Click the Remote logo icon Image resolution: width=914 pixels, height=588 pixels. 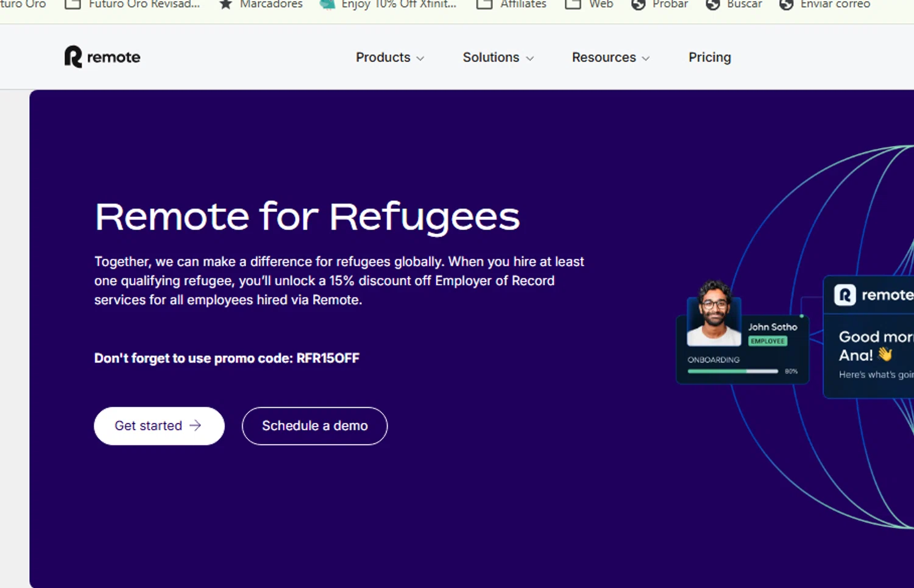pyautogui.click(x=102, y=57)
